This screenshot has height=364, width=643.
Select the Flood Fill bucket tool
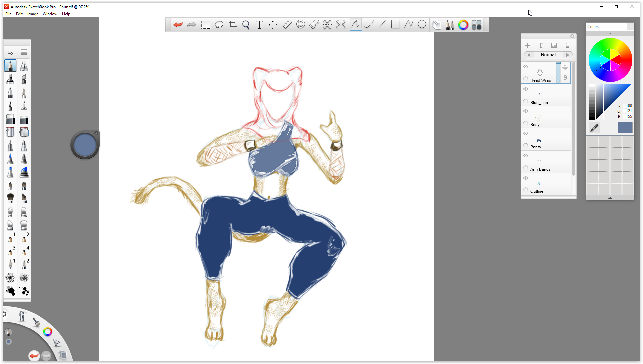pyautogui.click(x=10, y=132)
